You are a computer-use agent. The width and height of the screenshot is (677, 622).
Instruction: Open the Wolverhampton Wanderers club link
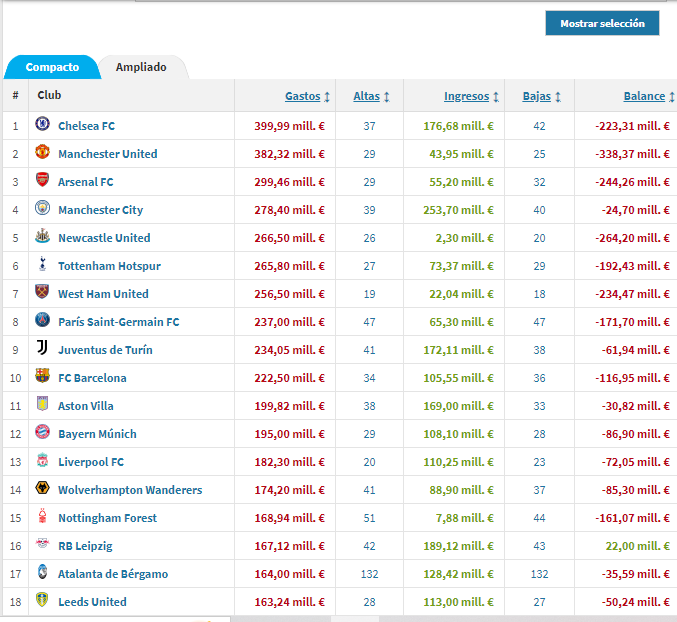pos(130,490)
